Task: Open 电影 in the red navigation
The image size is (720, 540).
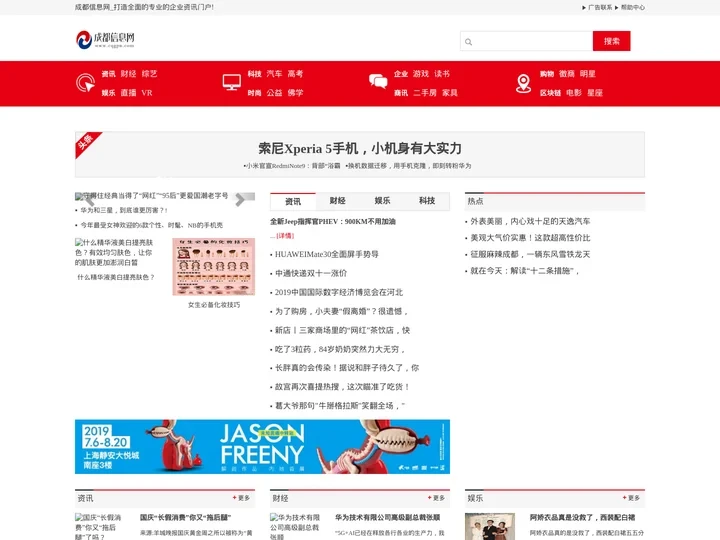Action: point(574,93)
